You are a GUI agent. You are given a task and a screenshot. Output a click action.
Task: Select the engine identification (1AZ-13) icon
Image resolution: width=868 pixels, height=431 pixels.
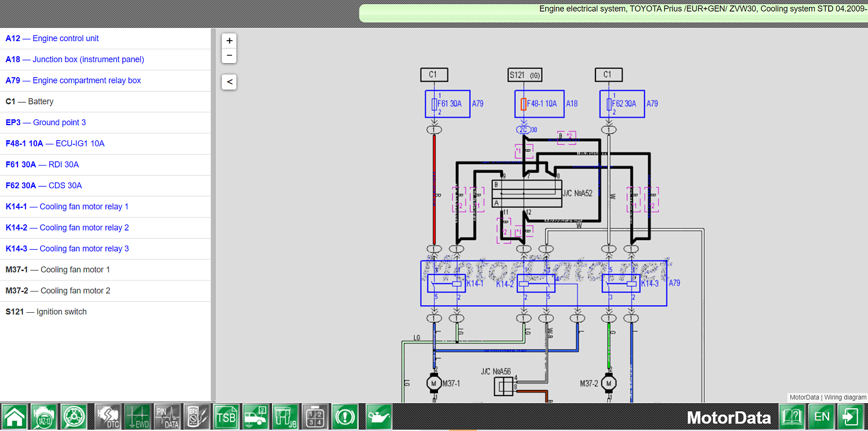[x=44, y=417]
